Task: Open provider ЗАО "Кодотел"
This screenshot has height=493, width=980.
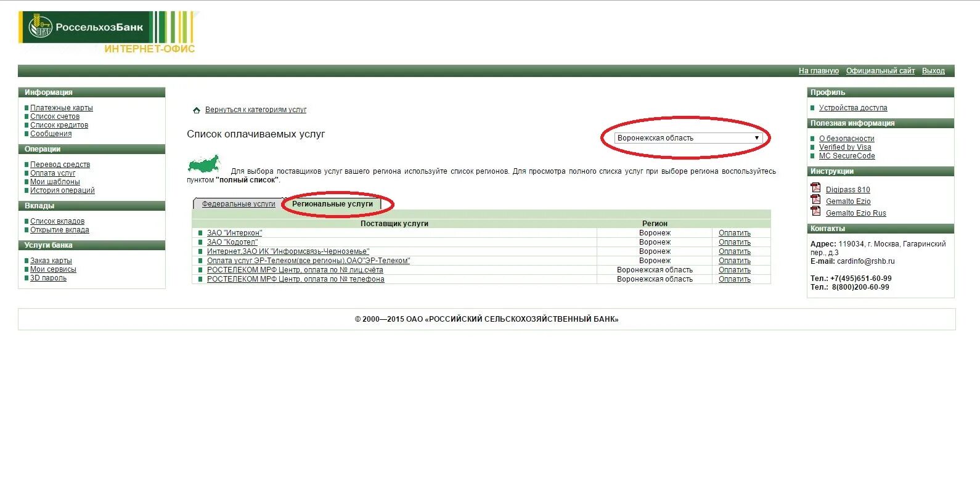Action: click(232, 242)
